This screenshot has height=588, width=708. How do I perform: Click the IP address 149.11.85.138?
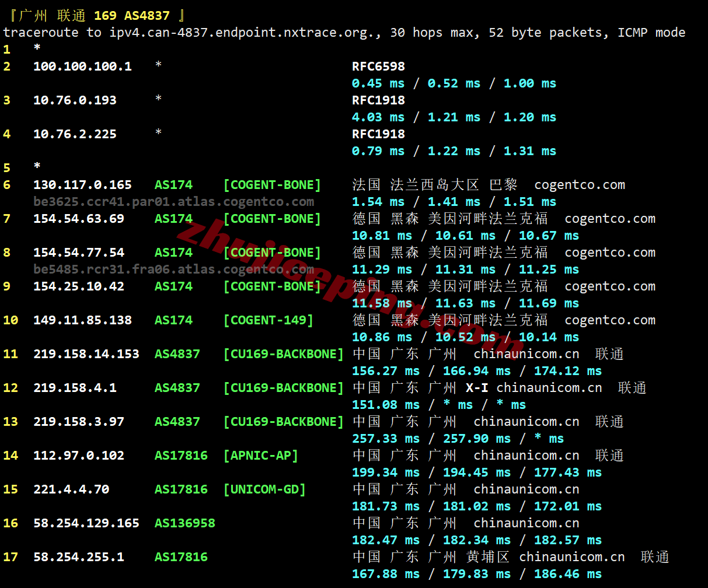click(82, 320)
